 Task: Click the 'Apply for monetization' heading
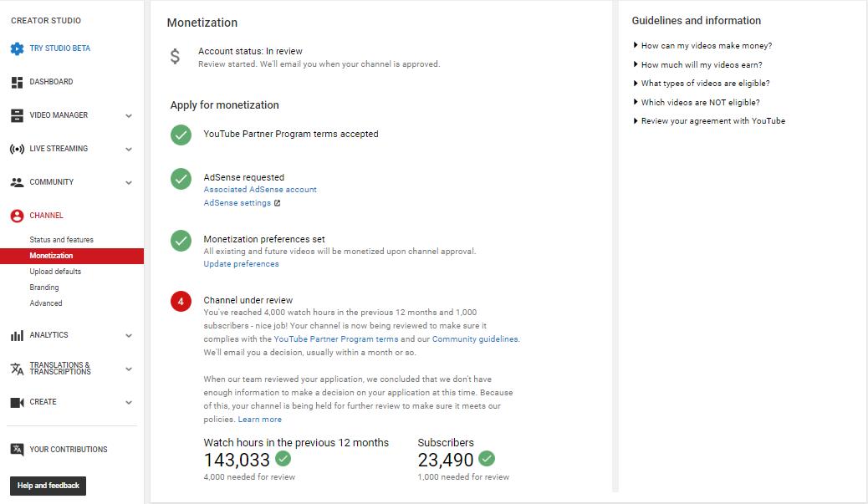(225, 105)
